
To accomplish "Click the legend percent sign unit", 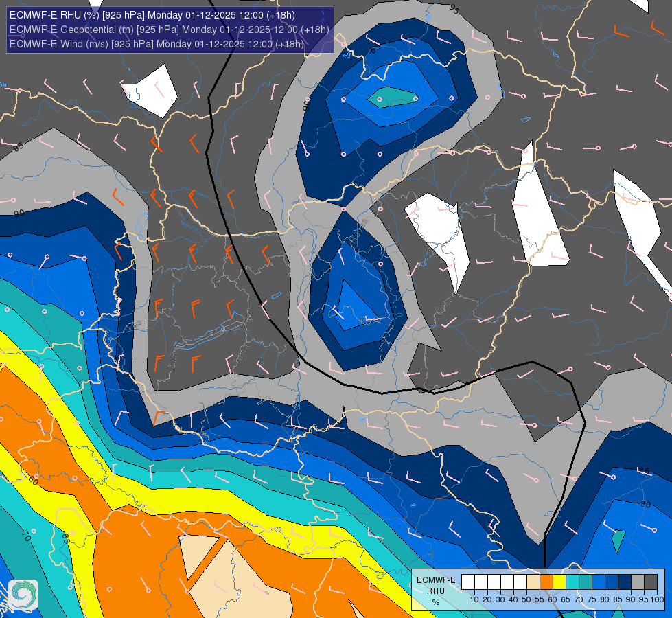I will point(436,603).
